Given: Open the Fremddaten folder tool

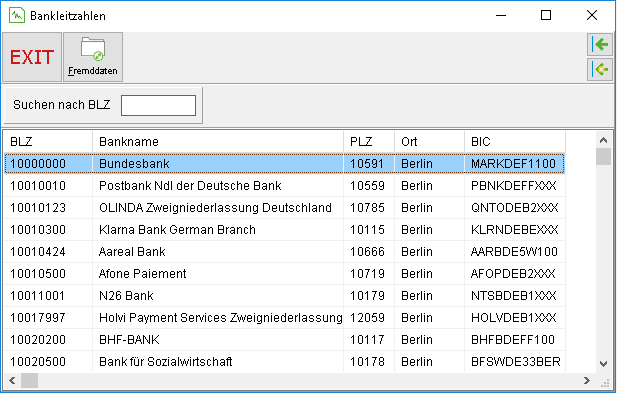Looking at the screenshot, I should pos(93,57).
